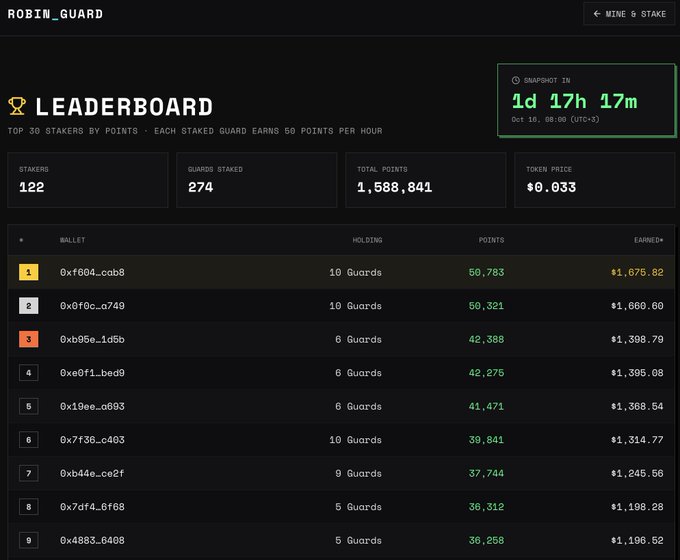
Task: Select wallet 0xb44e…ce2f
Action: tap(92, 473)
